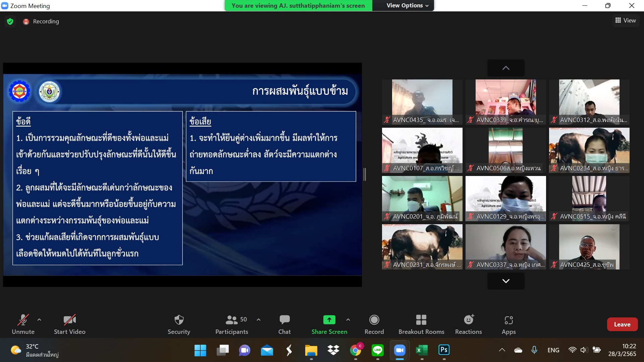Open Breakout Rooms
The height and width of the screenshot is (362, 644).
coord(421,324)
